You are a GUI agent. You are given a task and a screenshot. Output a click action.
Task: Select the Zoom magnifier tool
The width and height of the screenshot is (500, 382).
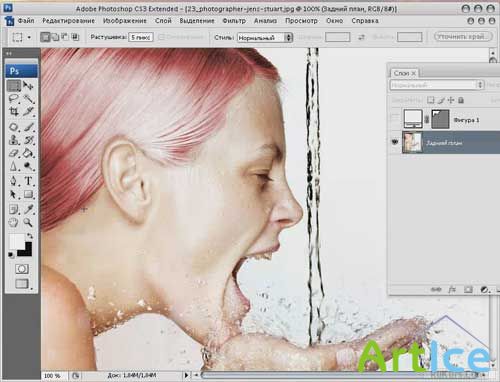point(29,222)
